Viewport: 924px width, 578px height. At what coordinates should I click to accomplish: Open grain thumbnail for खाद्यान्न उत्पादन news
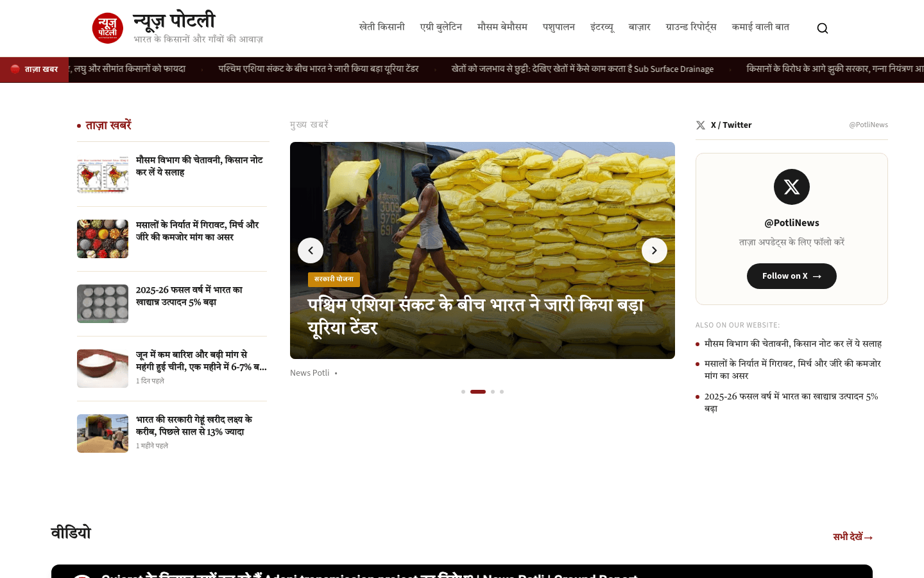click(103, 304)
